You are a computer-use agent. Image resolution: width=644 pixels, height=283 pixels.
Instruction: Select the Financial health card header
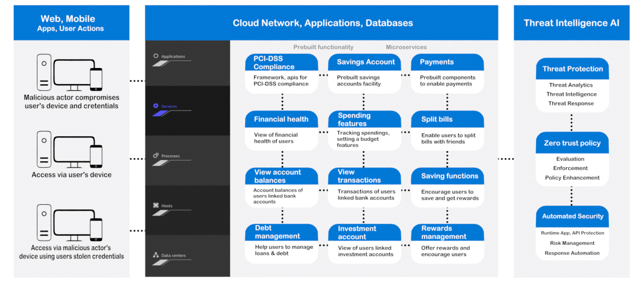pos(281,119)
